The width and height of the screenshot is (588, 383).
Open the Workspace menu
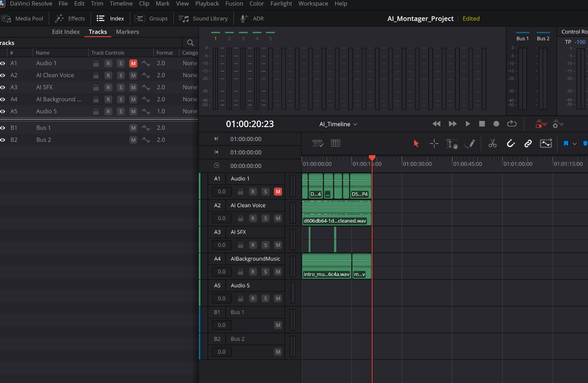(313, 4)
